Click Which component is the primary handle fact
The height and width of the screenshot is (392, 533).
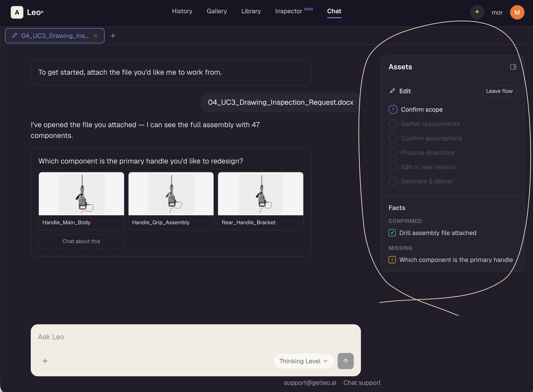456,260
